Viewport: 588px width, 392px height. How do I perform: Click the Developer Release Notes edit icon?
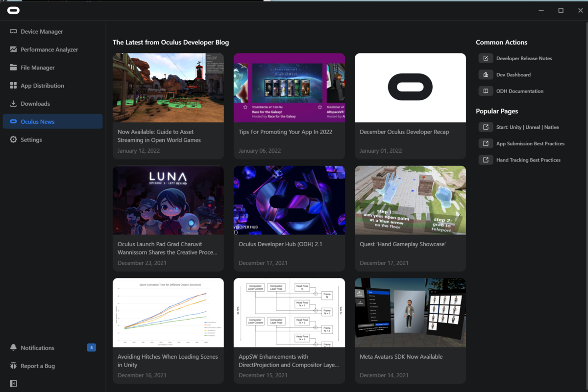pyautogui.click(x=486, y=58)
